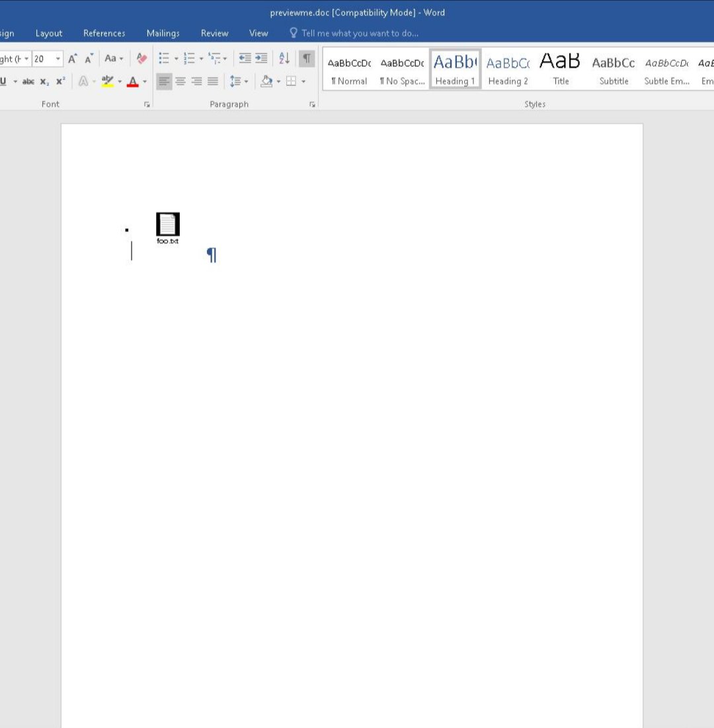Apply the Heading 2 style
This screenshot has width=714, height=728.
tap(508, 69)
